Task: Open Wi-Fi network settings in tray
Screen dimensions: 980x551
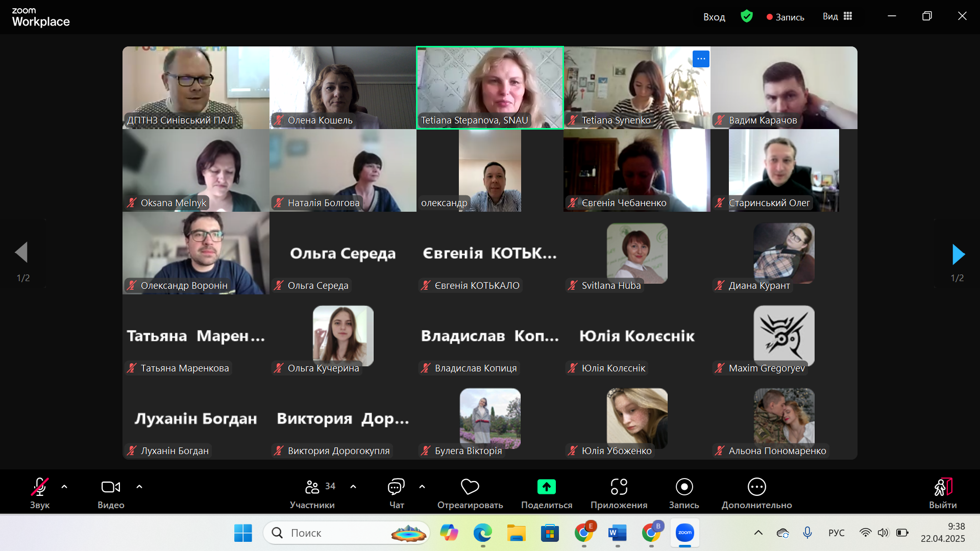Action: (x=865, y=533)
